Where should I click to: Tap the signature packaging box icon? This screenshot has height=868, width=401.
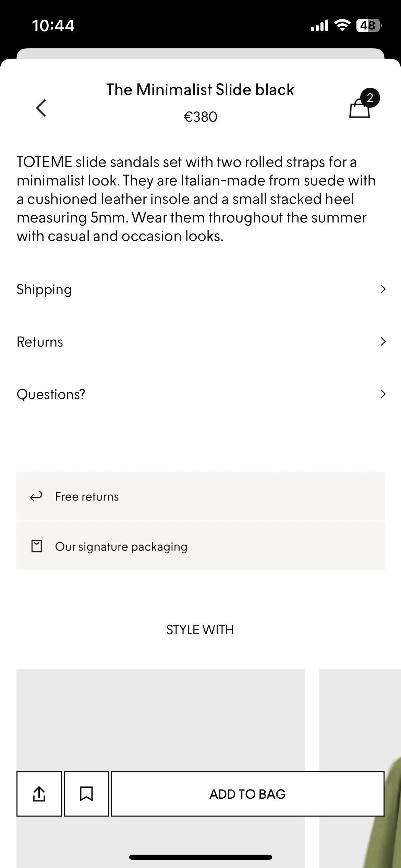click(x=36, y=546)
